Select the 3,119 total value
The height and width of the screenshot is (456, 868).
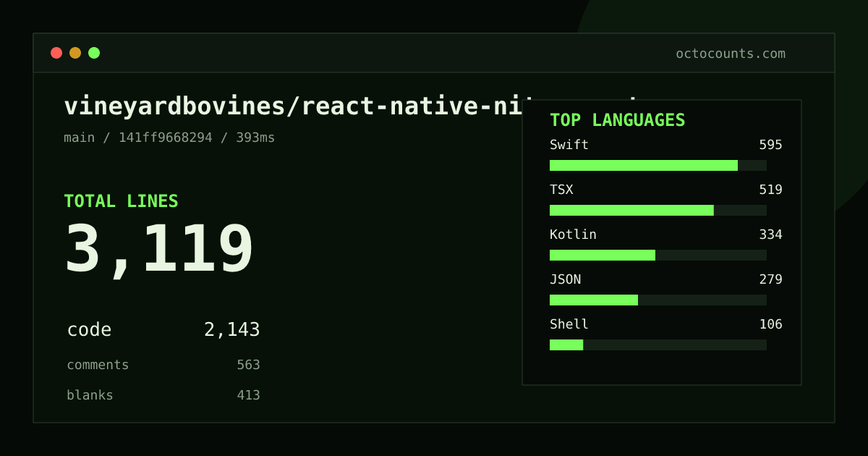pos(159,250)
